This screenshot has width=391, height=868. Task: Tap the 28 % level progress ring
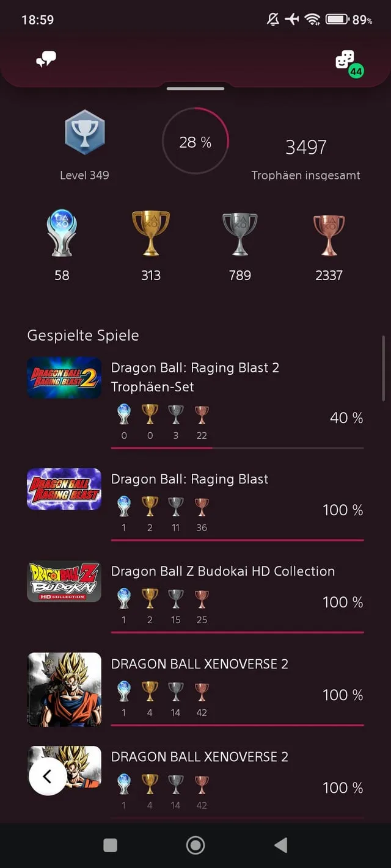coord(195,140)
